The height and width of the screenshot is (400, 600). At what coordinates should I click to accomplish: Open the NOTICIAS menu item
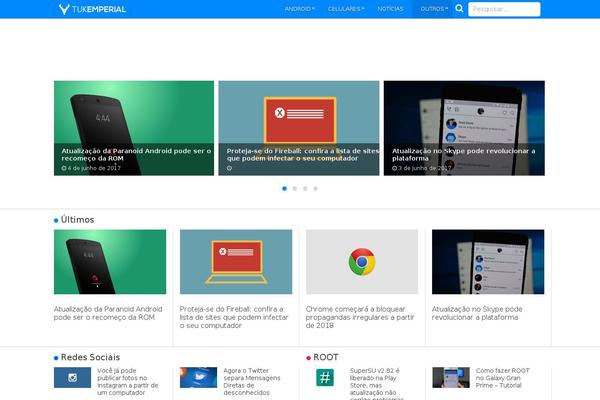[x=390, y=9]
